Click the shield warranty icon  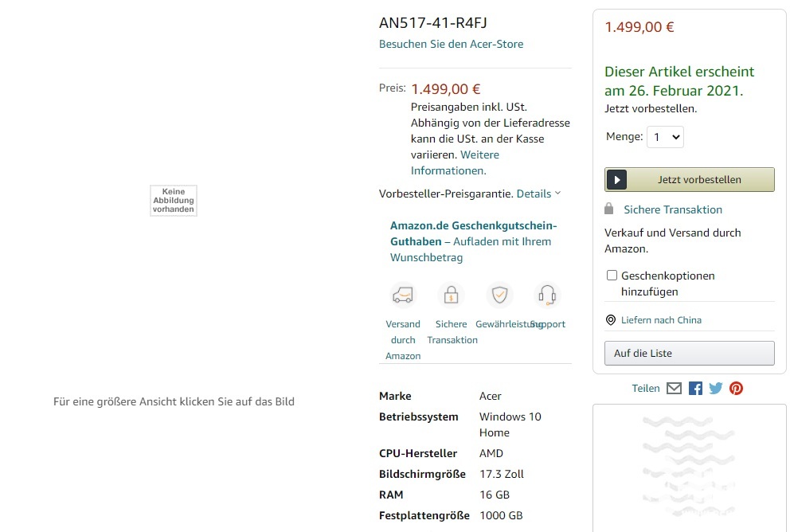499,295
